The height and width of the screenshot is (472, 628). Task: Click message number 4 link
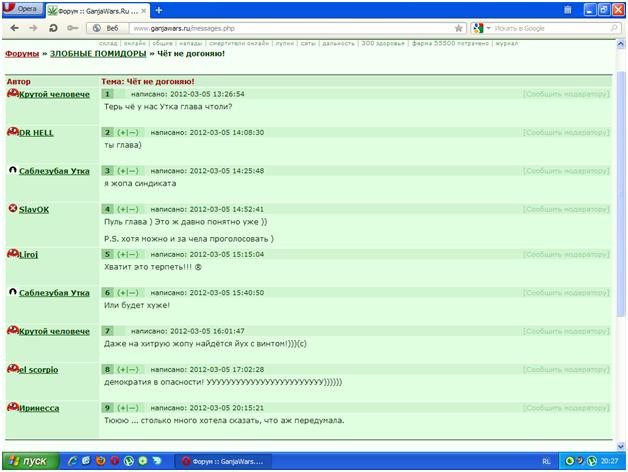click(x=107, y=210)
